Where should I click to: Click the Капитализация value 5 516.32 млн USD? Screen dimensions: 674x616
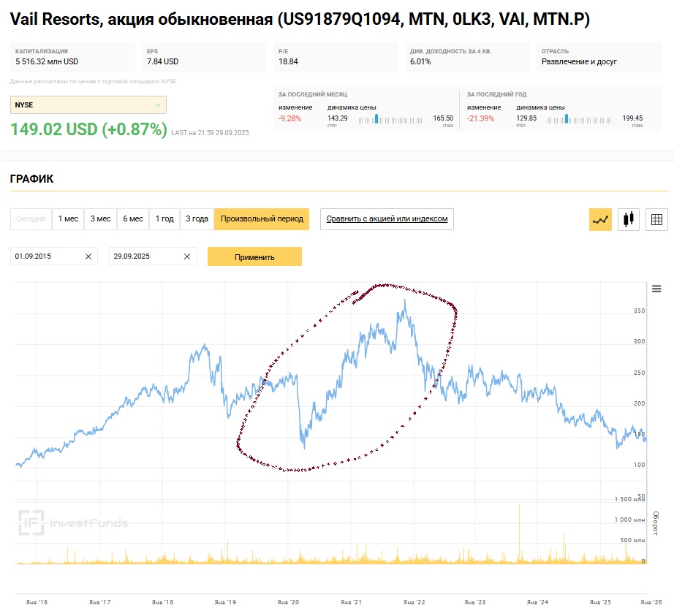[x=47, y=61]
